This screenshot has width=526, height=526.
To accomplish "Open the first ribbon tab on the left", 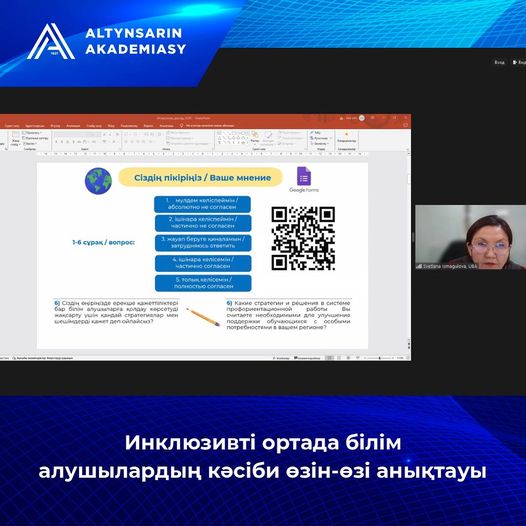I will (x=12, y=126).
